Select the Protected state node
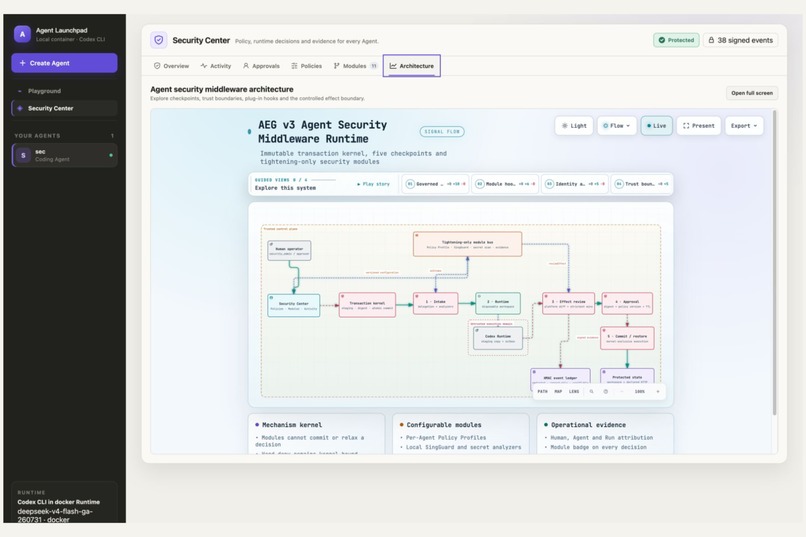Image resolution: width=806 pixels, height=537 pixels. coord(627,377)
